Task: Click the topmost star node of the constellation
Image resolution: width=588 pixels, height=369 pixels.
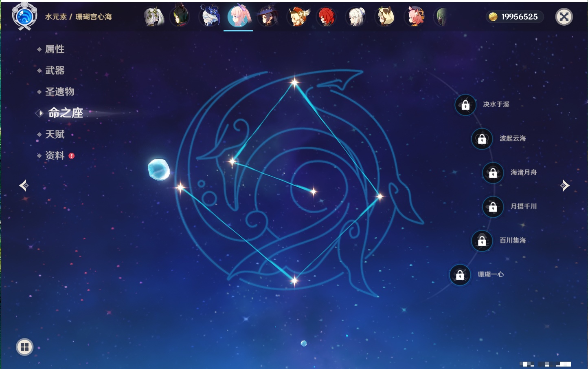Action: pos(294,83)
